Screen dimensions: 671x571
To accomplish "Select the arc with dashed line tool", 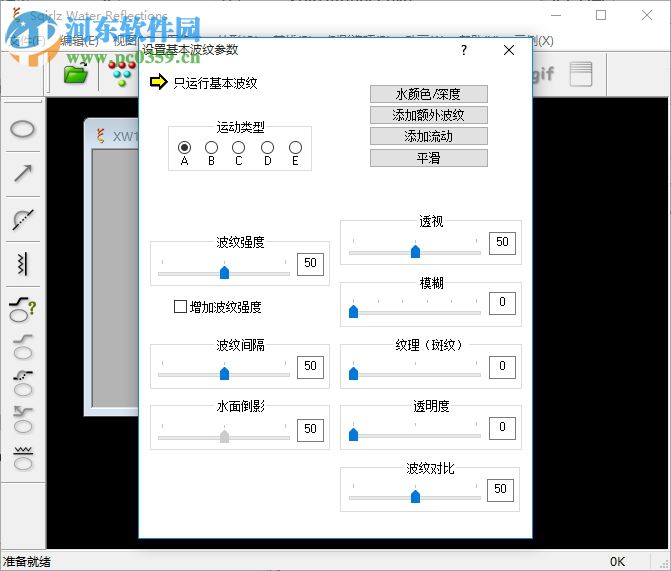I will [x=23, y=220].
